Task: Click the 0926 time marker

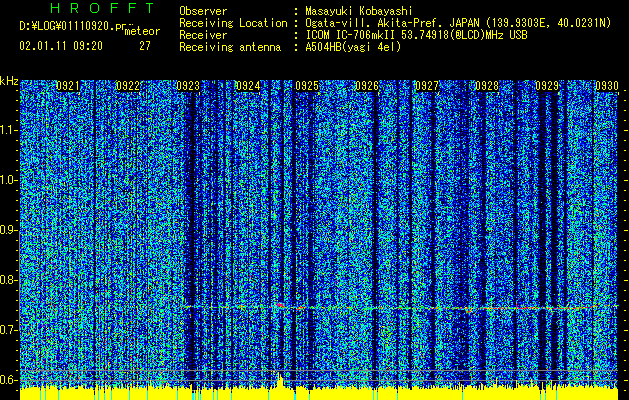Action: point(367,86)
